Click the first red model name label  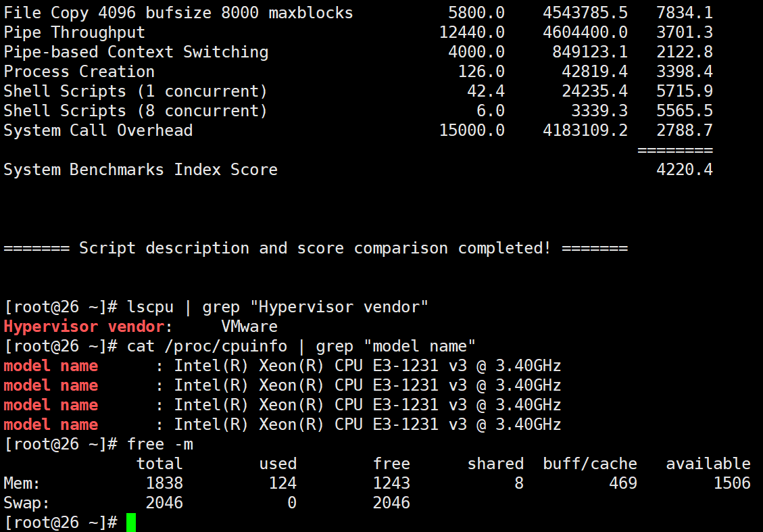(51, 366)
